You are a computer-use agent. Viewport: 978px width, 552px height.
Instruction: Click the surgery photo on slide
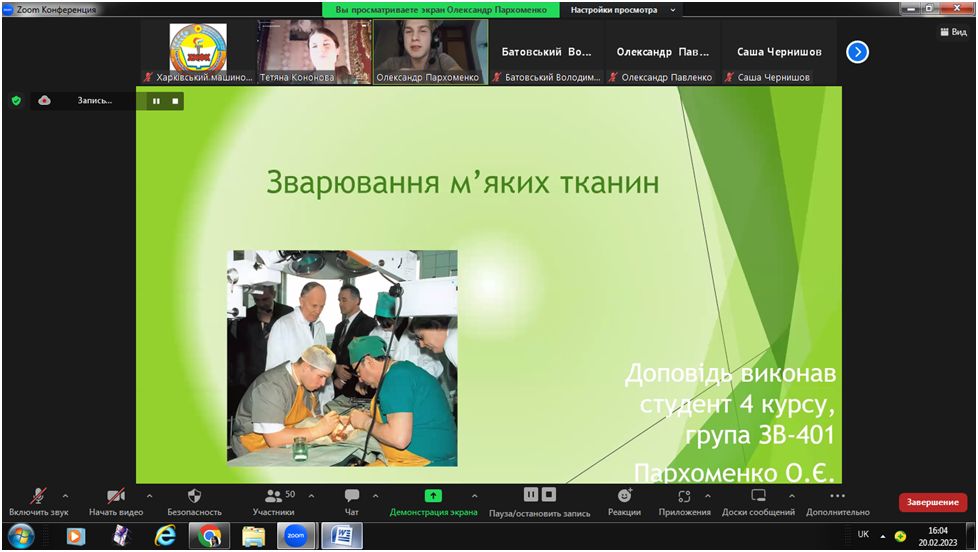click(x=342, y=359)
